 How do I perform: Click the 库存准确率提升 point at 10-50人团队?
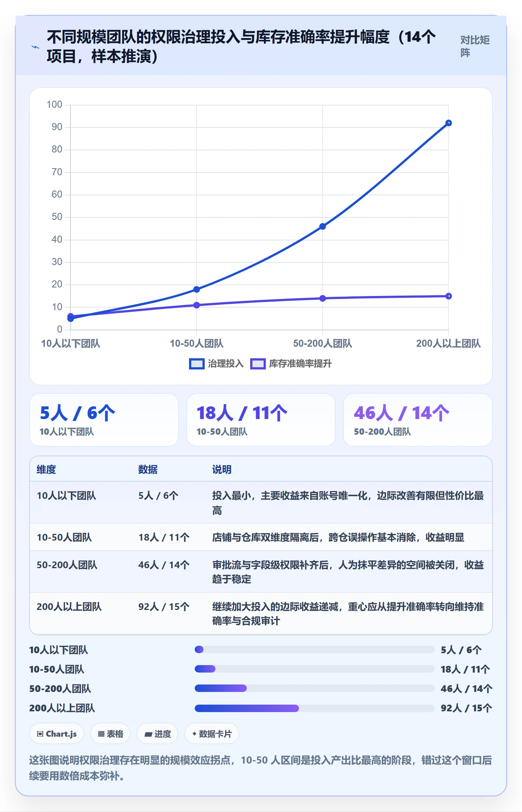[x=196, y=305]
